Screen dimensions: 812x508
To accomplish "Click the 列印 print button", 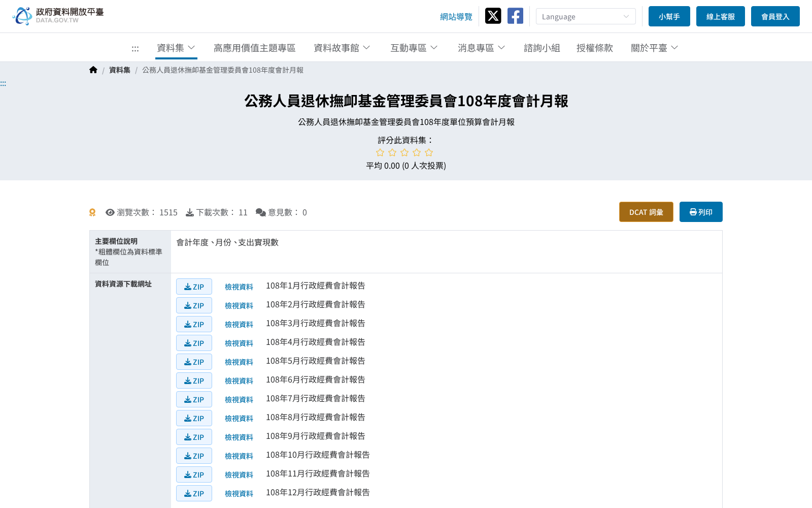I will (701, 212).
